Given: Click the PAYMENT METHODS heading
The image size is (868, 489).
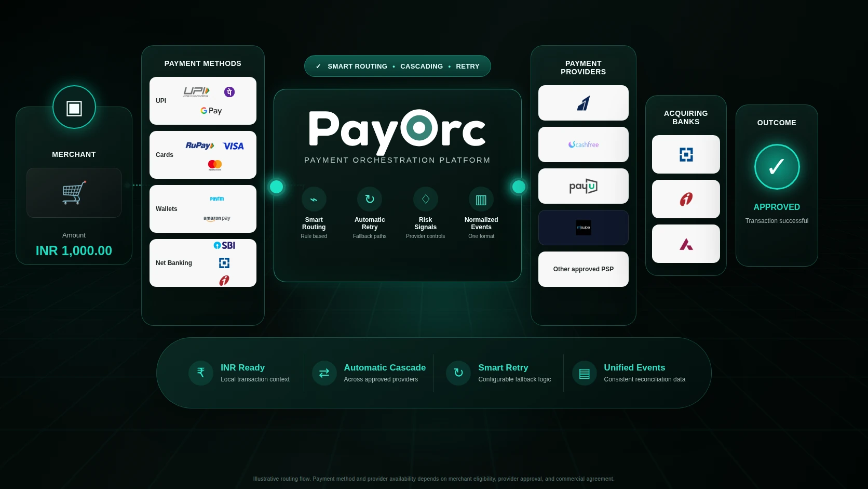Looking at the screenshot, I should click(203, 63).
